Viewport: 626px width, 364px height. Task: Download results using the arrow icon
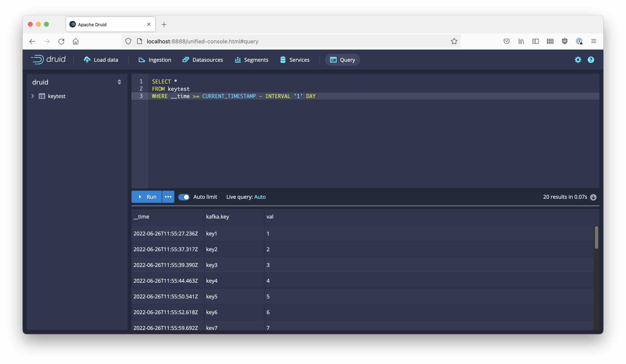593,197
